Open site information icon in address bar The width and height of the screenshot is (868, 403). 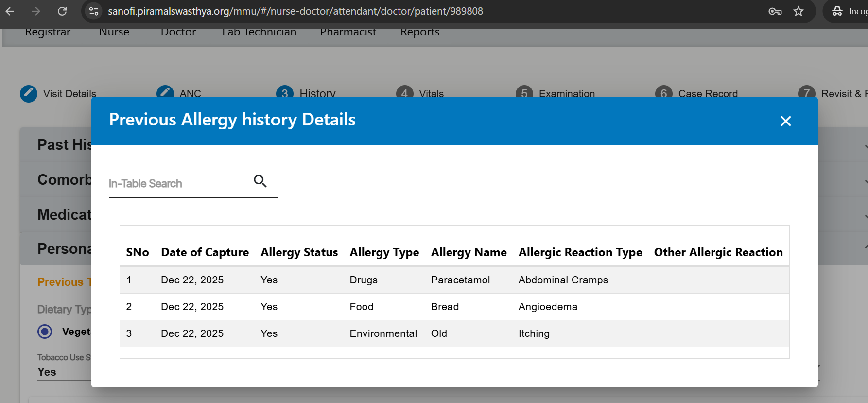point(93,11)
